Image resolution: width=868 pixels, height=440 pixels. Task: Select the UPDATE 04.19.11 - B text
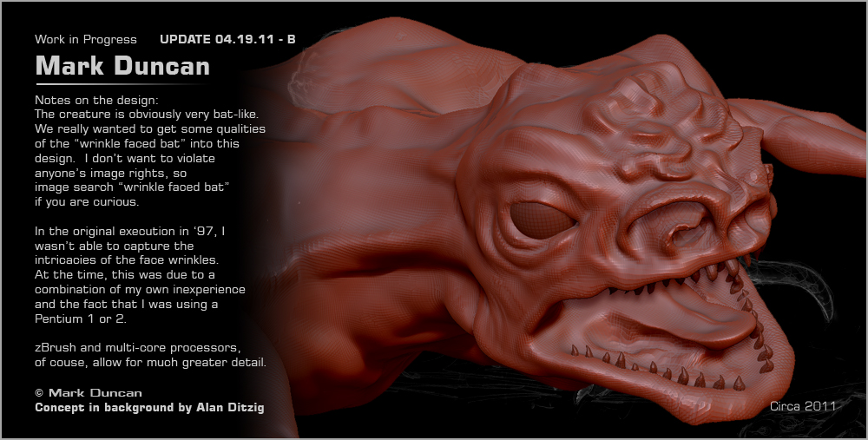point(228,39)
